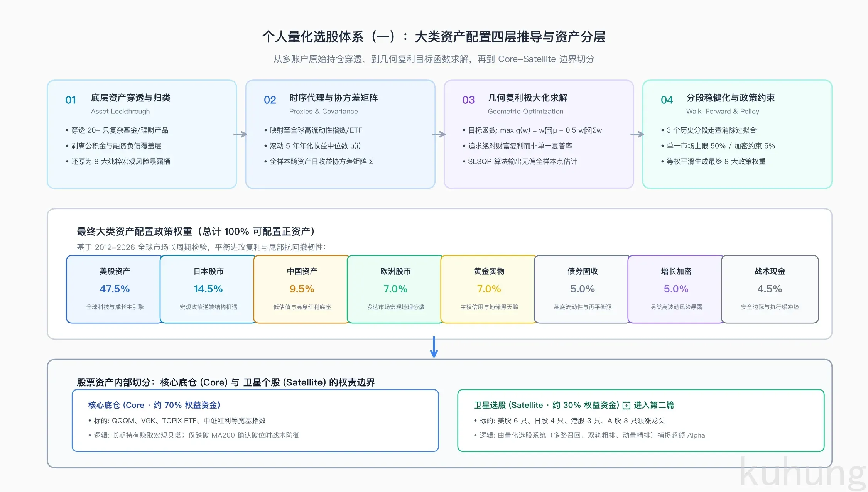This screenshot has width=868, height=492.
Task: Click the bullet 等权平滑生成最终 8 大政策权重
Action: 714,161
